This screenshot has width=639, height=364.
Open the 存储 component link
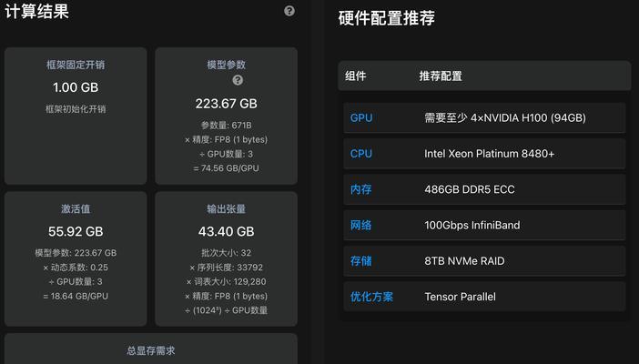pyautogui.click(x=361, y=261)
